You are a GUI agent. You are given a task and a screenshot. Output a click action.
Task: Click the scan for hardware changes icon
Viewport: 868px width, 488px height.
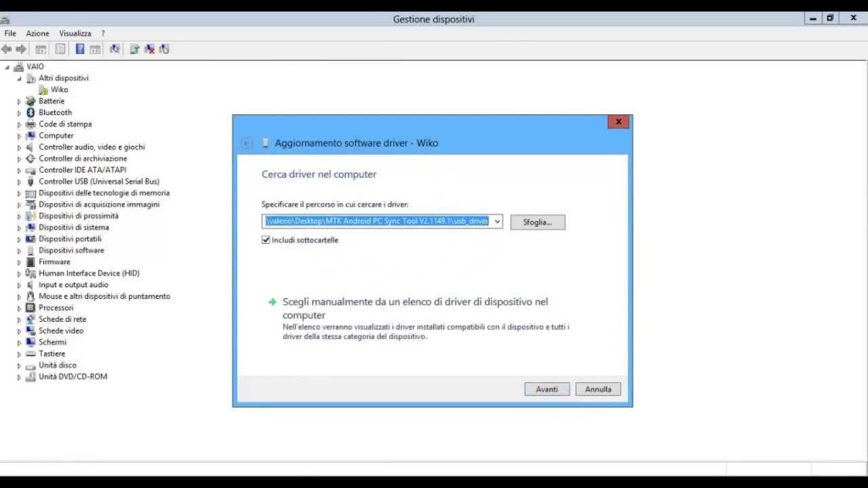pyautogui.click(x=114, y=49)
